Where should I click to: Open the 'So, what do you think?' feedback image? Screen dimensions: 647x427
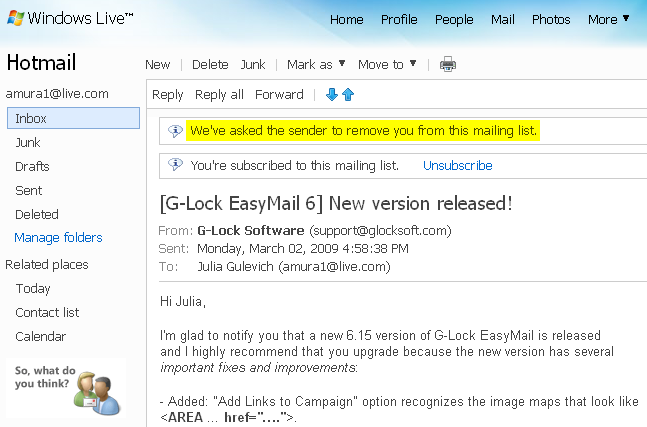[x=66, y=389]
